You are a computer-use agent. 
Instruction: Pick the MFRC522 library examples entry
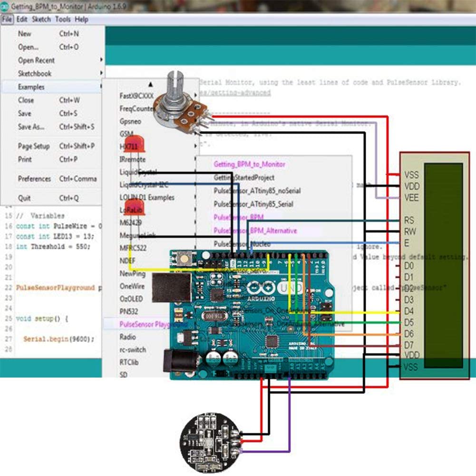tap(133, 248)
